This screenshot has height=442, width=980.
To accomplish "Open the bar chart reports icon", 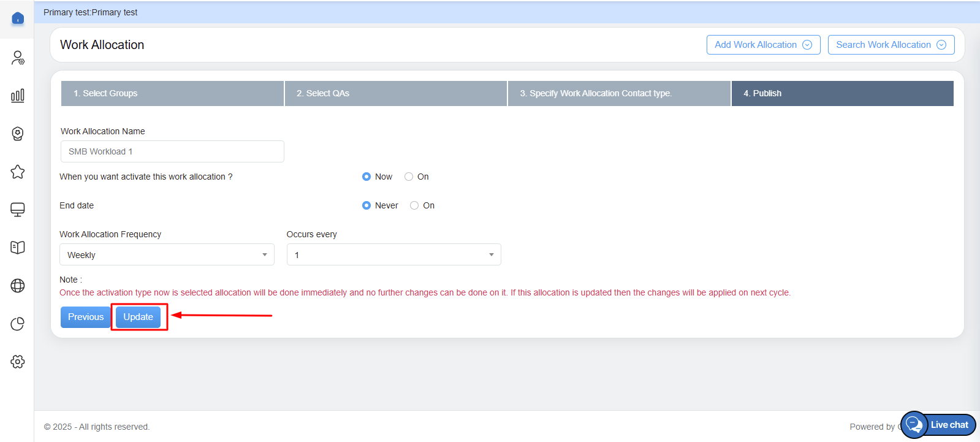I will [x=18, y=96].
